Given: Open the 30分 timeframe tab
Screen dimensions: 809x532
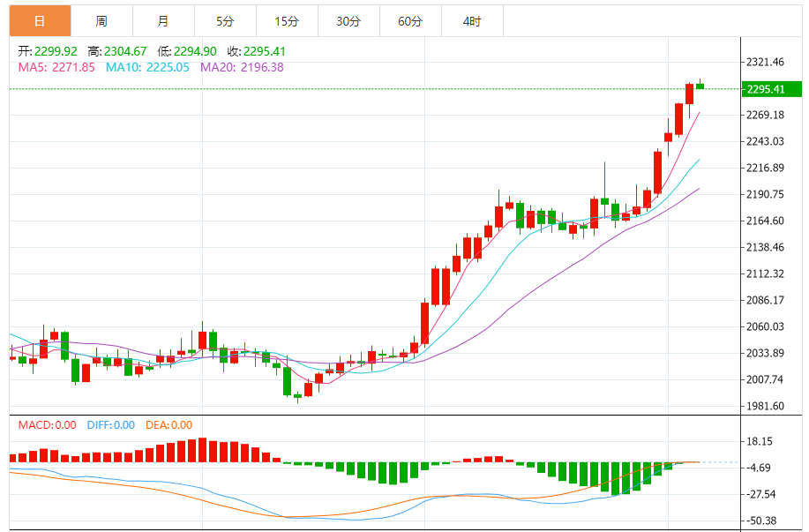Looking at the screenshot, I should pos(348,21).
